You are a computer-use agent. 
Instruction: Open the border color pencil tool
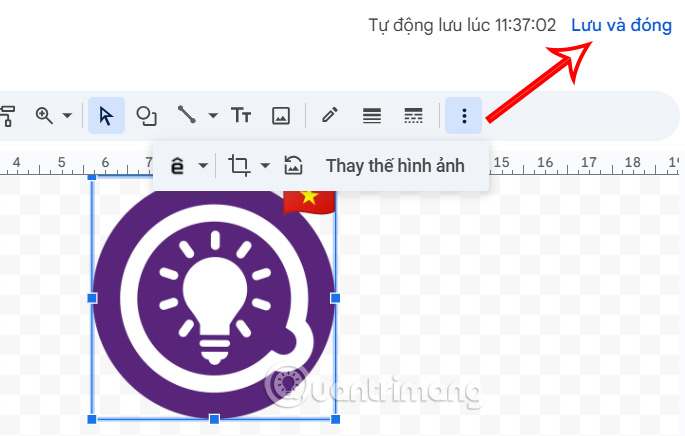[329, 115]
